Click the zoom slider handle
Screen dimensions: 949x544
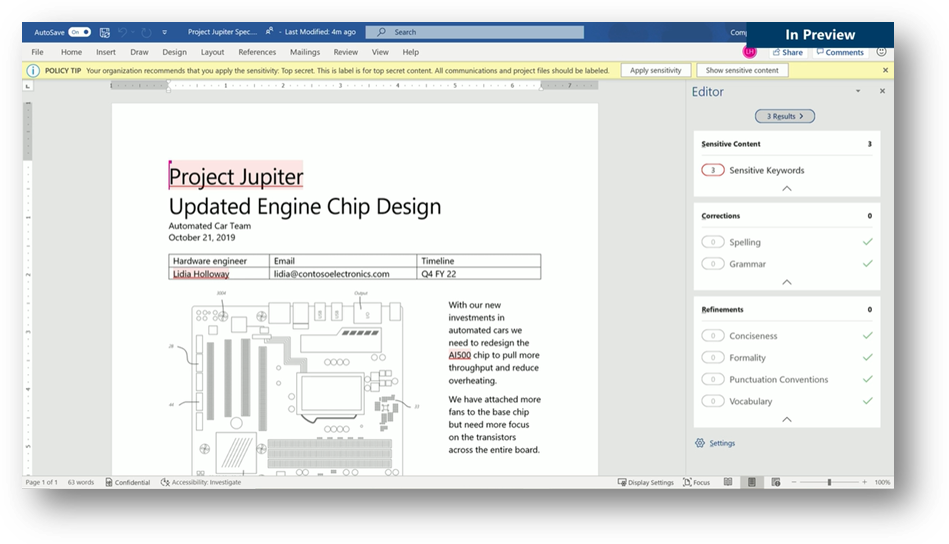829,482
